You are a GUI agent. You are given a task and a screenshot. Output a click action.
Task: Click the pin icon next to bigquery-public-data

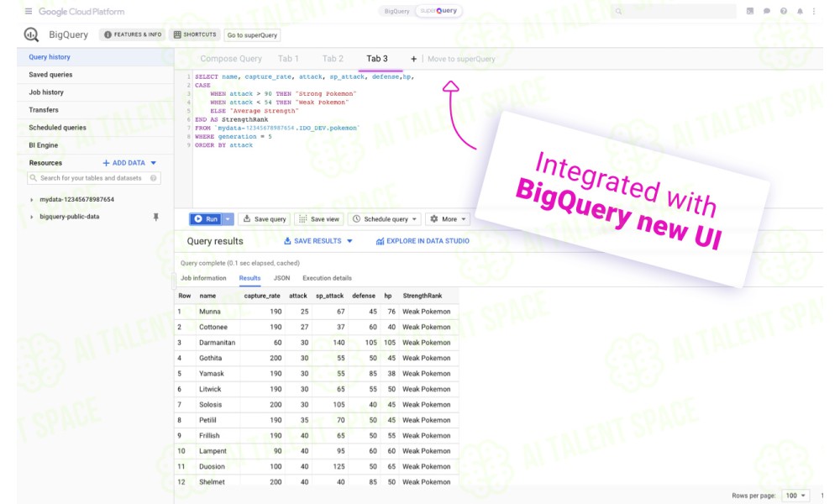(156, 217)
